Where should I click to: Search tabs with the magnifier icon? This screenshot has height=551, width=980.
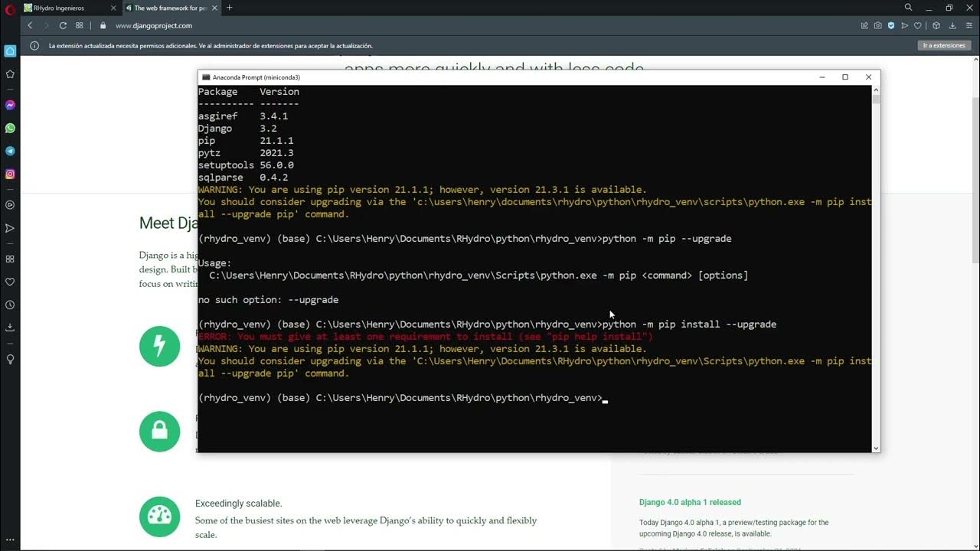click(908, 8)
